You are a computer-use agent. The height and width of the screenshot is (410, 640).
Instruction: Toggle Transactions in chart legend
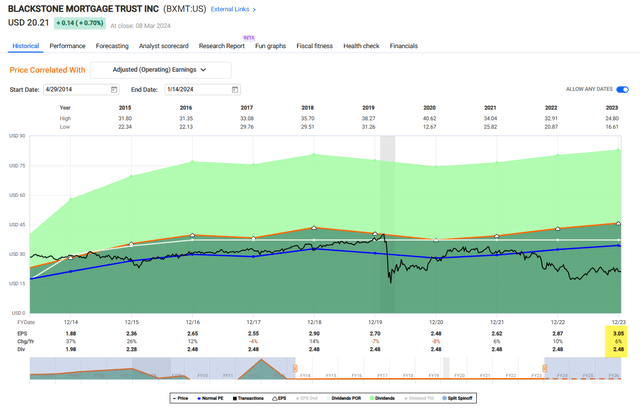point(248,398)
